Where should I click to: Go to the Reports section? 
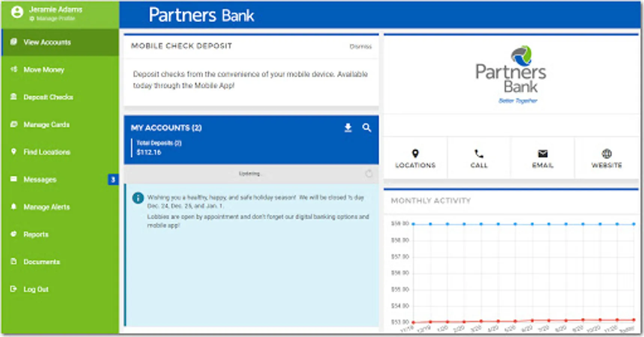pyautogui.click(x=36, y=234)
